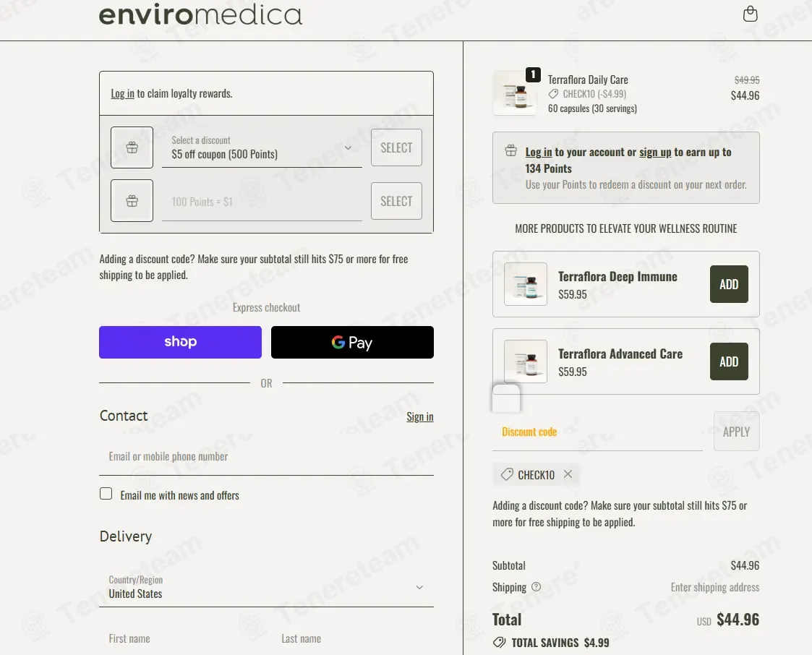Click the discount tag icon under Terraflora Daily Care
This screenshot has height=655, width=812.
(554, 94)
